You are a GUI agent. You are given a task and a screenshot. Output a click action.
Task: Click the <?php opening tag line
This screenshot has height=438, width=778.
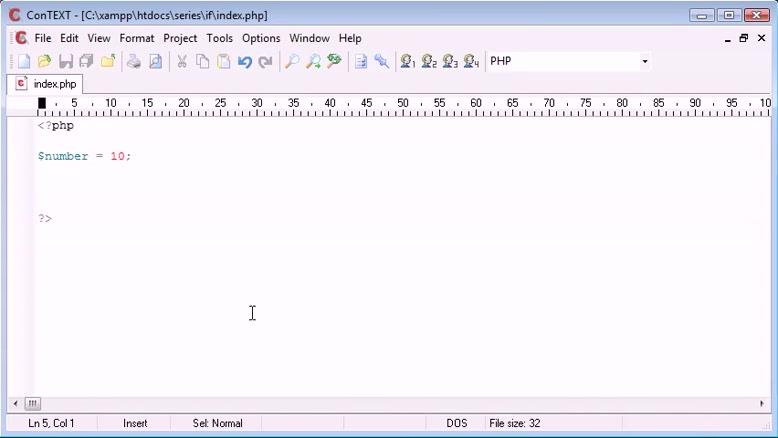click(x=56, y=125)
